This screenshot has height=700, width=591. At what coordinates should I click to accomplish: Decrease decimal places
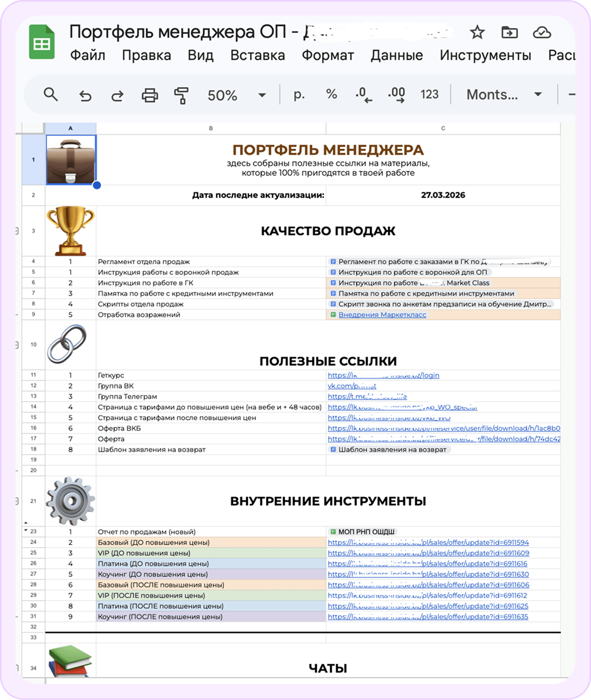pyautogui.click(x=363, y=95)
